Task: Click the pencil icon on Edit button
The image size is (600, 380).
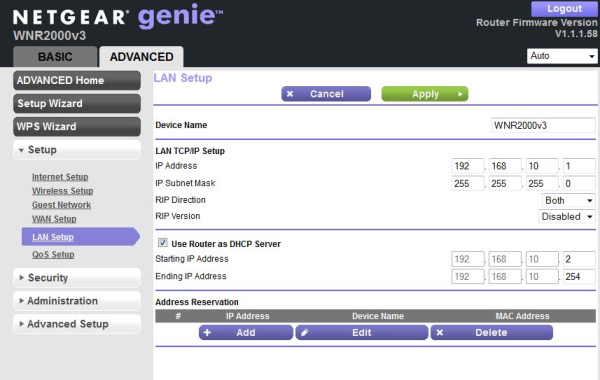Action: point(305,333)
